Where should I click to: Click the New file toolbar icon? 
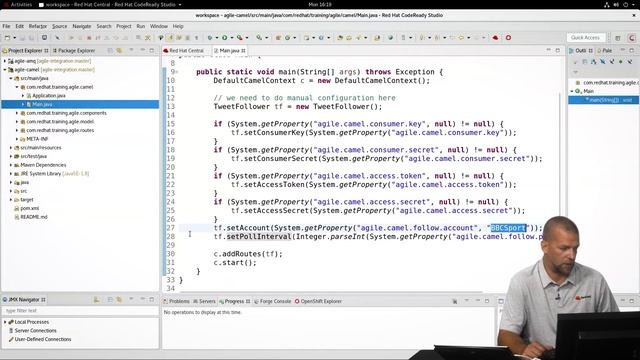[7, 38]
